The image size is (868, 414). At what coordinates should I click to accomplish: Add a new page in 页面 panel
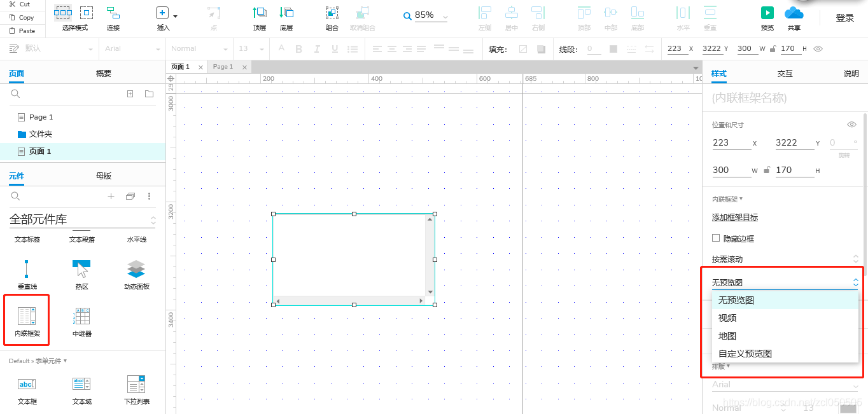[130, 94]
